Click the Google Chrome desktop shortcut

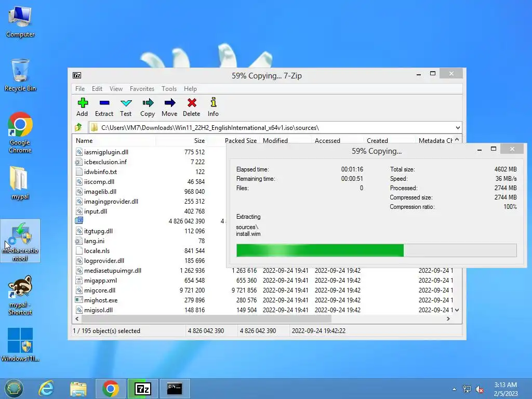(x=20, y=132)
